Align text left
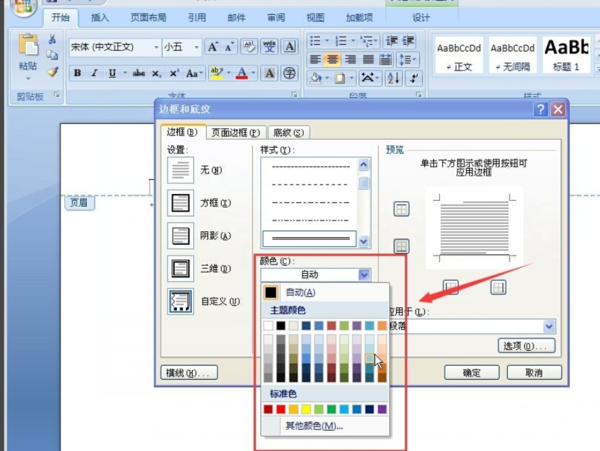600x451 pixels. [315, 59]
